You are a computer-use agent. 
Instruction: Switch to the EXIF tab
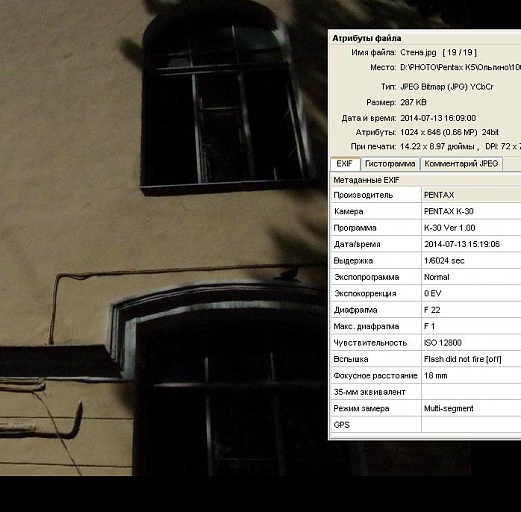tap(345, 164)
